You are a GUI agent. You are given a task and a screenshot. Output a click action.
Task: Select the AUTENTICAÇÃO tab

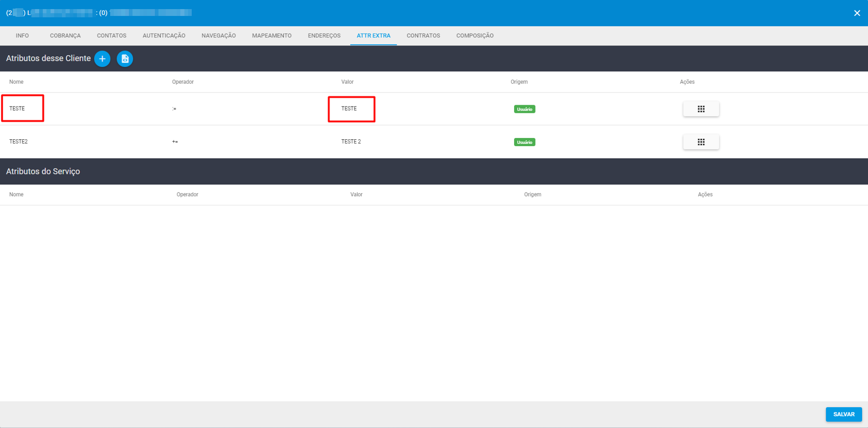164,36
